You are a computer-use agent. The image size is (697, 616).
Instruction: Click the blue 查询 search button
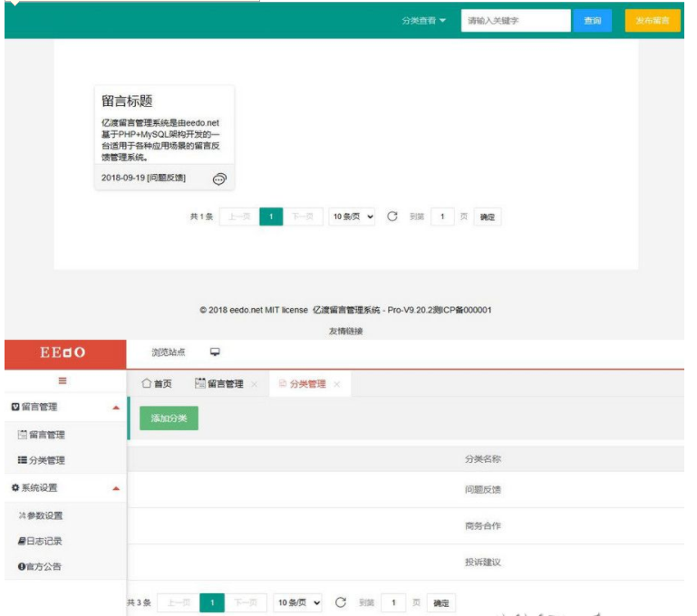pos(592,21)
